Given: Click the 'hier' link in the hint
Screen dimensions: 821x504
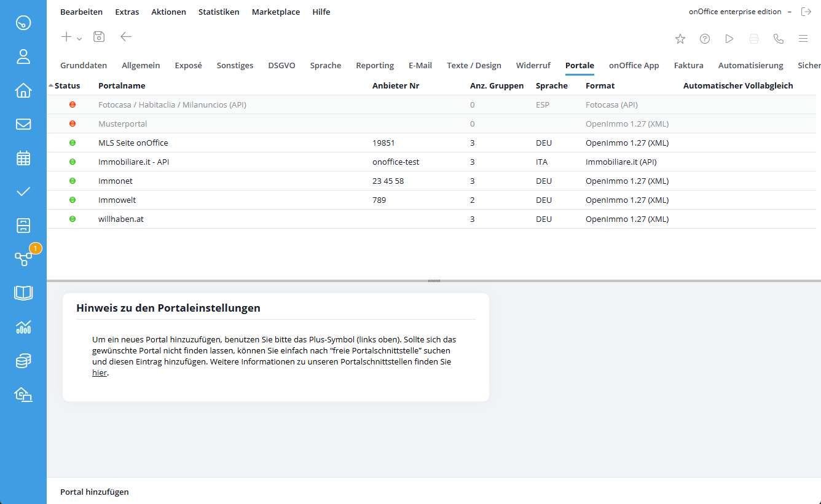Looking at the screenshot, I should point(99,372).
